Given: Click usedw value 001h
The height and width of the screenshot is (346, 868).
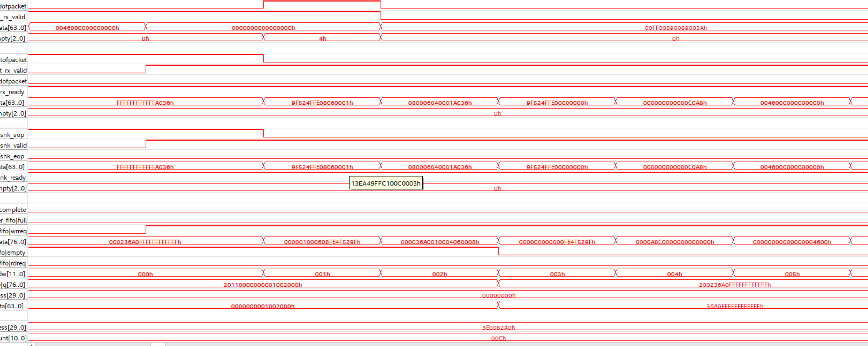Looking at the screenshot, I should (x=322, y=274).
